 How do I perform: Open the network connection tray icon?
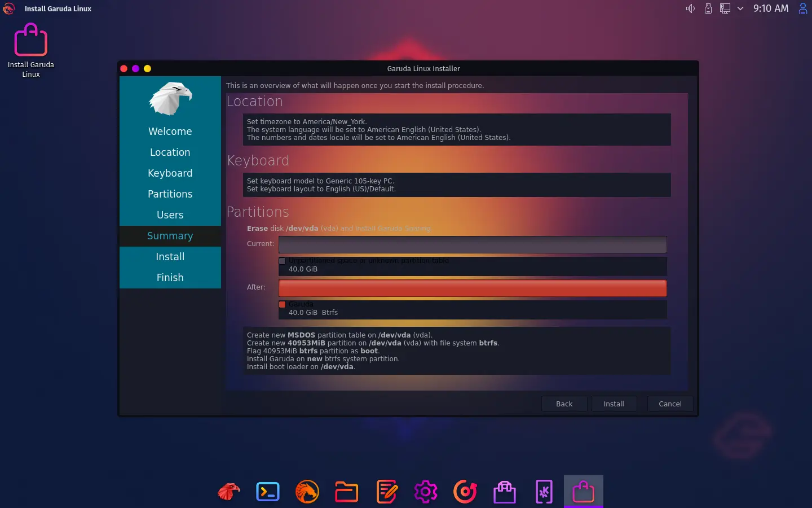[725, 8]
